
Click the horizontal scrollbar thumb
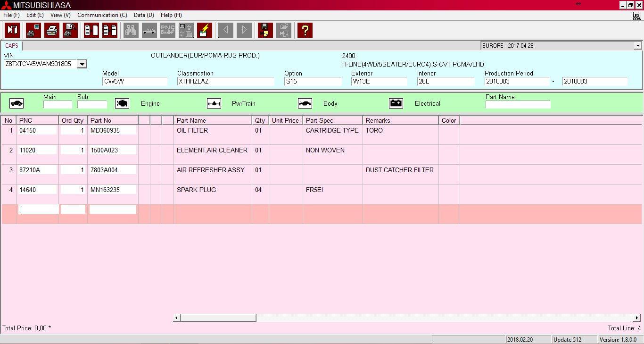(x=218, y=318)
